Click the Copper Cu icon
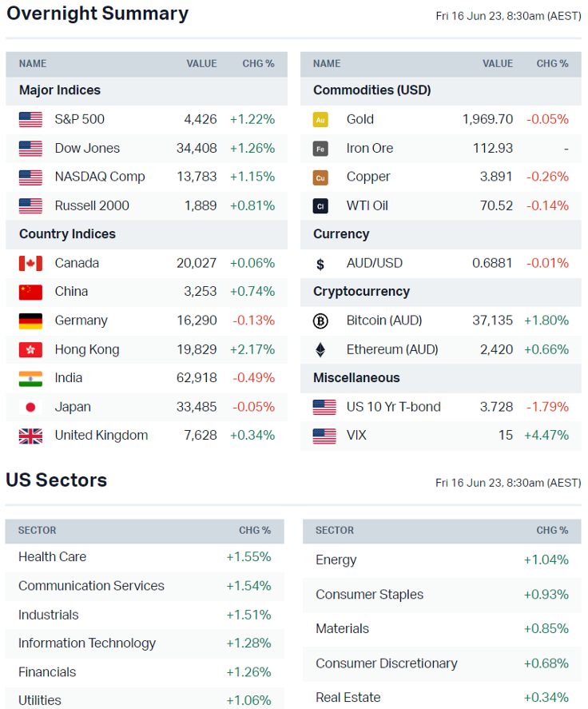588x709 pixels. point(320,177)
